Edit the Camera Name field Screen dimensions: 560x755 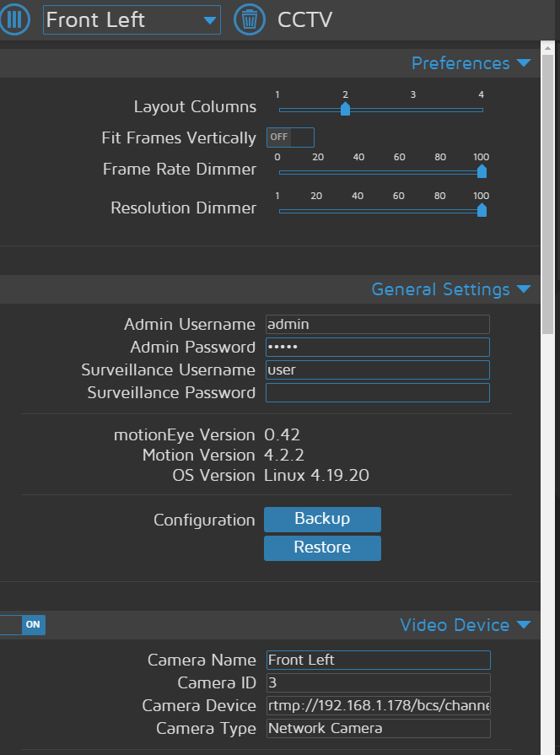pyautogui.click(x=377, y=660)
